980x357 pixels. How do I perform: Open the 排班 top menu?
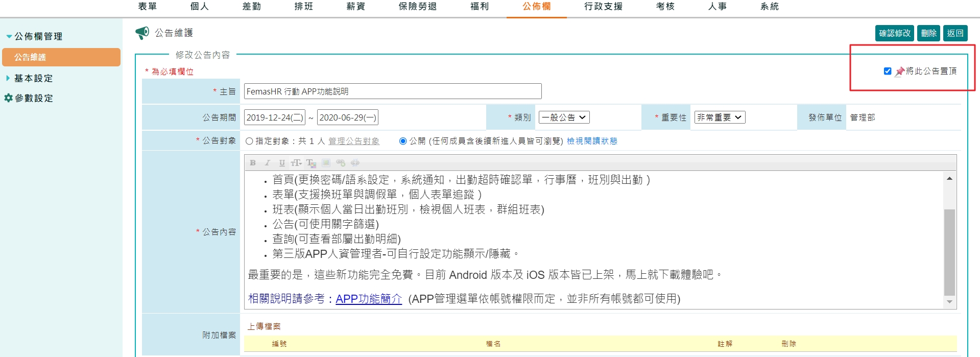pyautogui.click(x=304, y=7)
